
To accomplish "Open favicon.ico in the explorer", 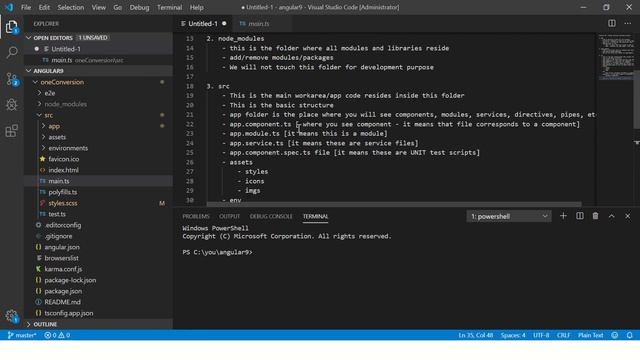I will pos(98,159).
